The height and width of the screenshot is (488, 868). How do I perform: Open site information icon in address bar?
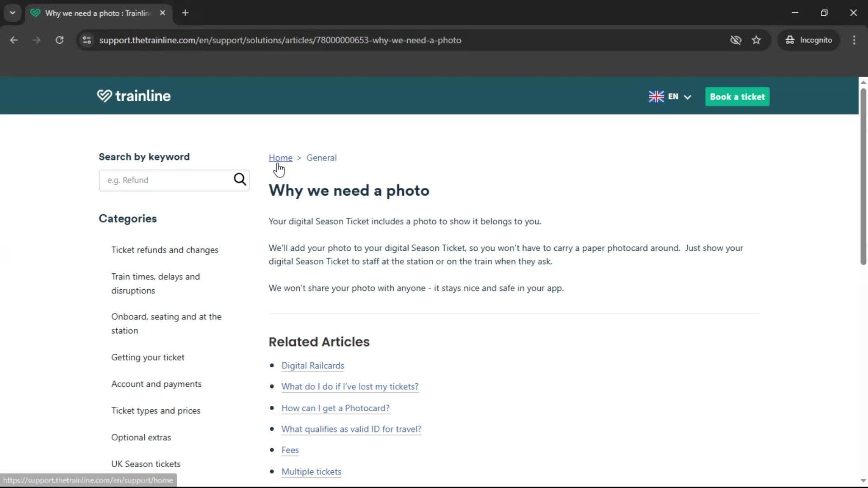[x=86, y=40]
